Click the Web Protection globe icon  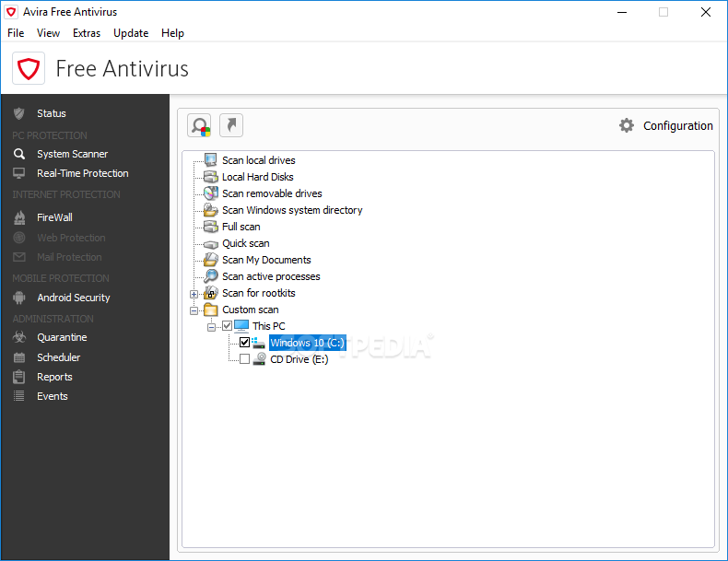19,238
